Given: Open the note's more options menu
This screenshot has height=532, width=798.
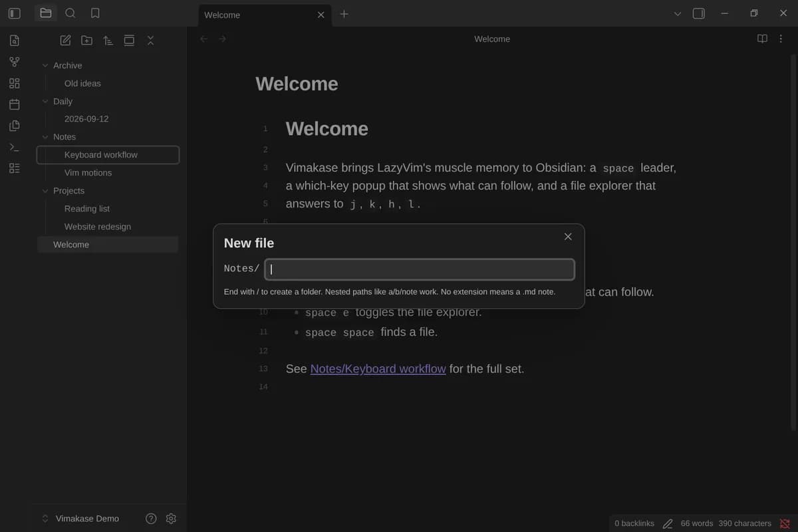Looking at the screenshot, I should click(x=781, y=39).
